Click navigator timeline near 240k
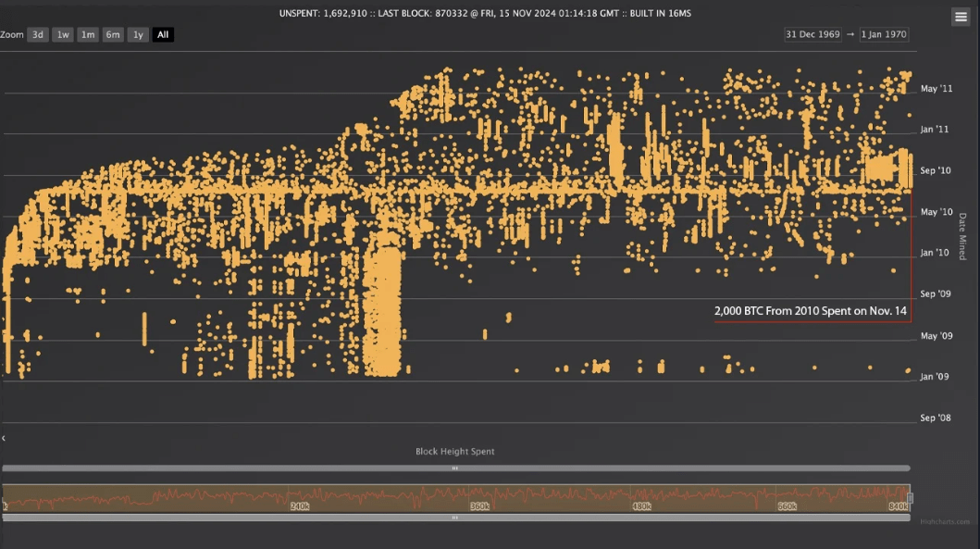 (x=300, y=506)
